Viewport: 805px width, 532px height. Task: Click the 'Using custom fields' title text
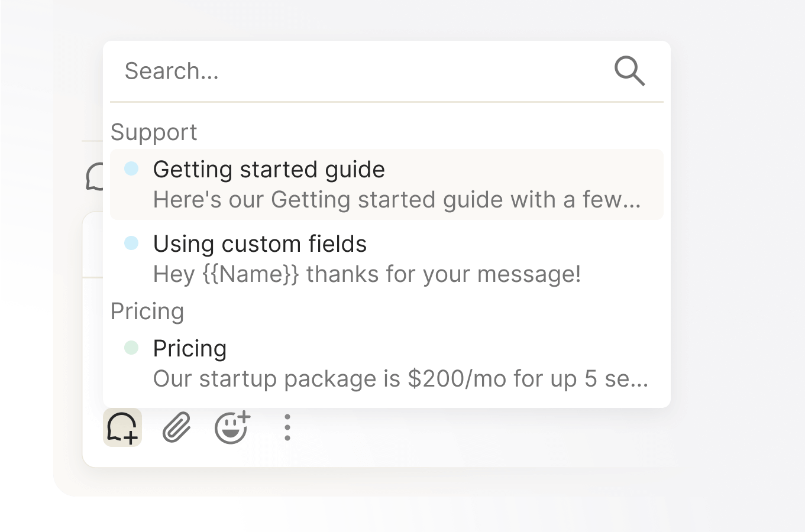(260, 244)
